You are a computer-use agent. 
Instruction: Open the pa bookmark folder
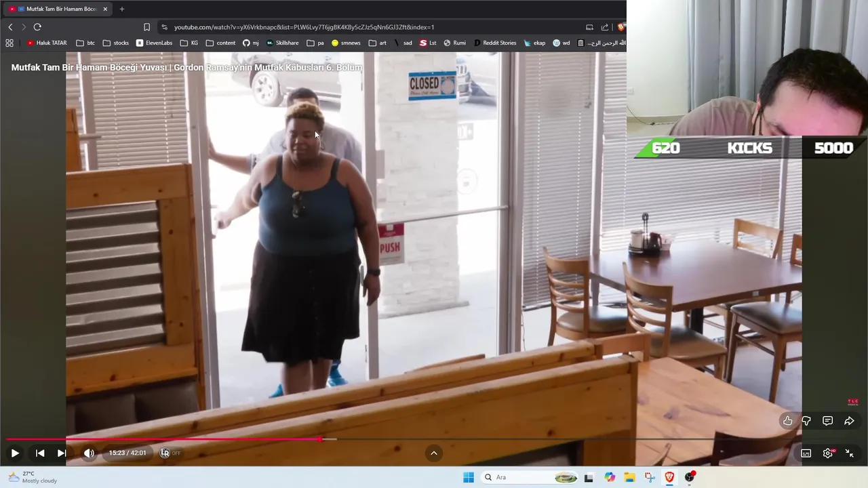pyautogui.click(x=315, y=43)
